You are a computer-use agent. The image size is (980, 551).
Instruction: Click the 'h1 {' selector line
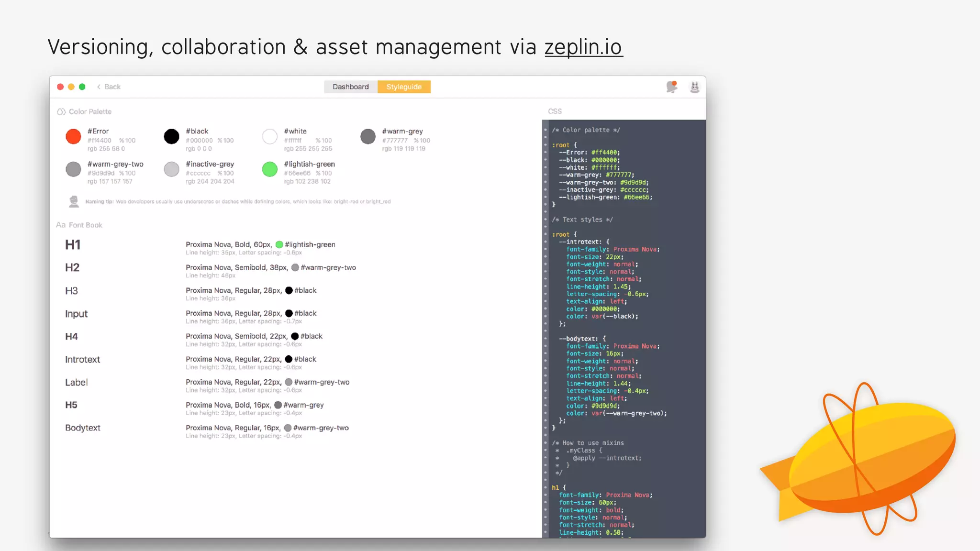pos(558,487)
